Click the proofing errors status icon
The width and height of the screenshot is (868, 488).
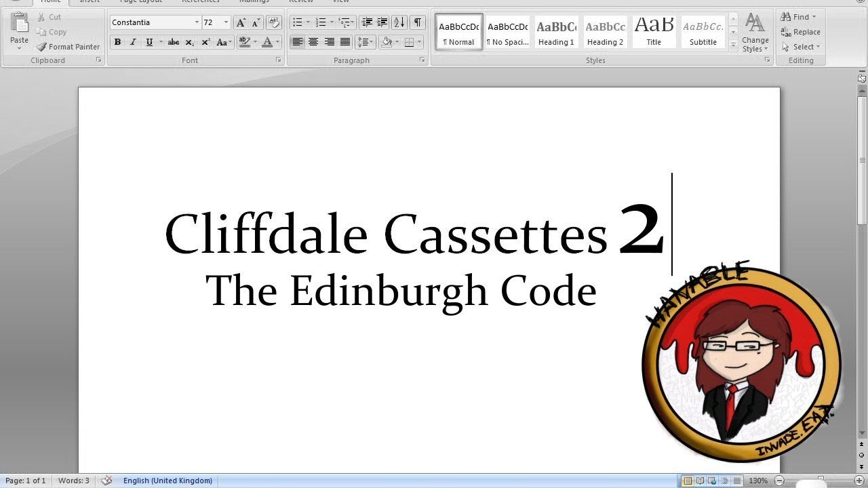[106, 481]
